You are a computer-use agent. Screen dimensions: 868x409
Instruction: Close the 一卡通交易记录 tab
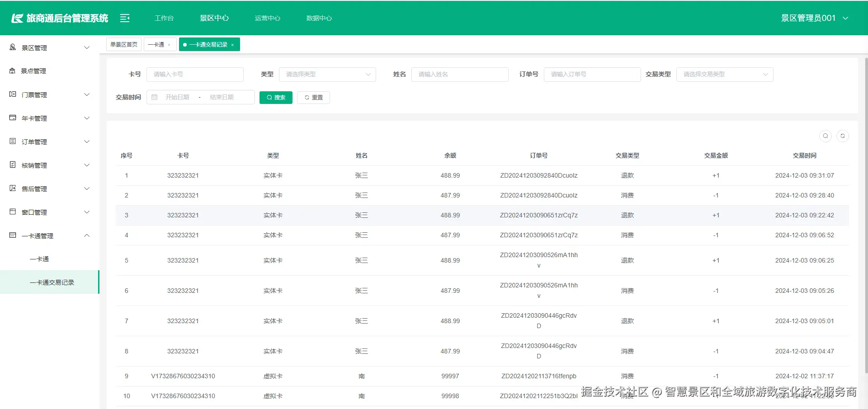pos(232,45)
